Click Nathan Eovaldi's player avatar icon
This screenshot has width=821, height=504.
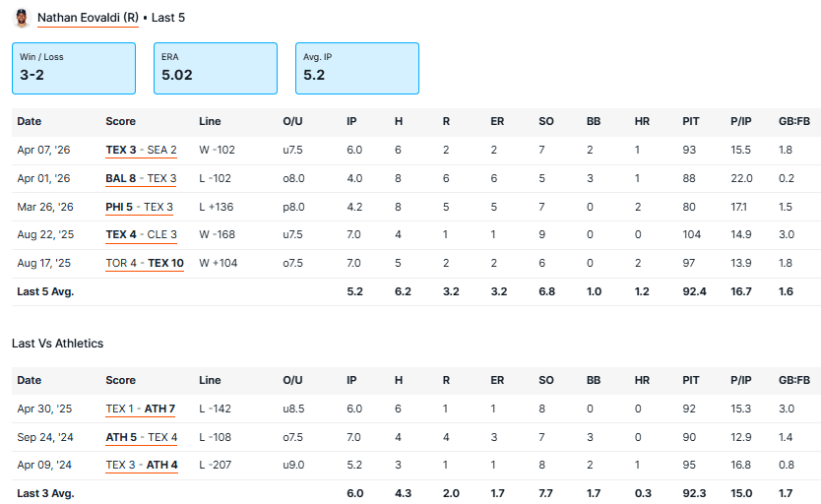coord(22,18)
